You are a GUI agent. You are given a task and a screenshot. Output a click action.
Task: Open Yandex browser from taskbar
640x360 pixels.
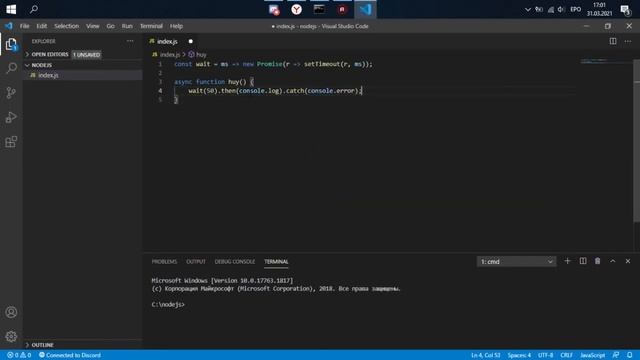(296, 9)
